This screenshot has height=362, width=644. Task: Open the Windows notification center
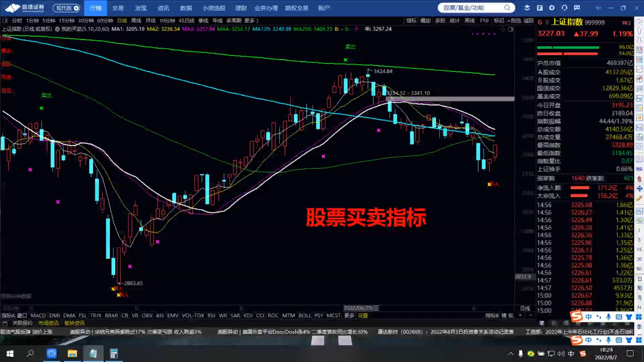(x=630, y=354)
